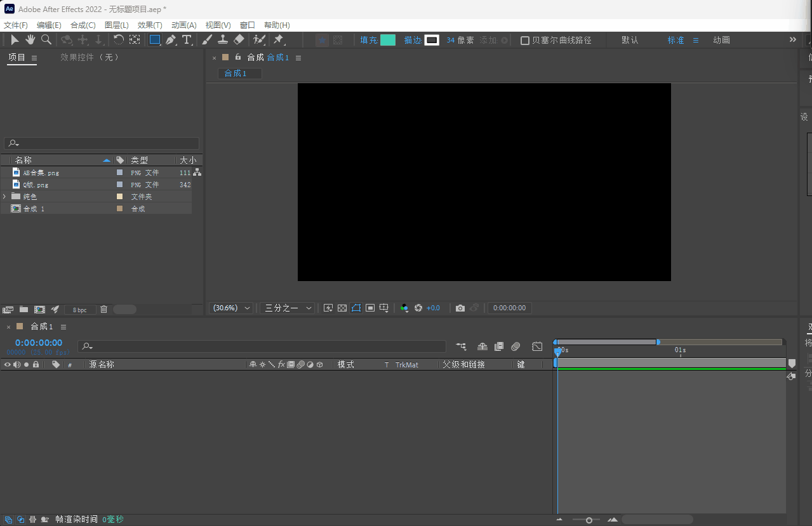
Task: Click the 描边 stroke options link
Action: tap(413, 40)
